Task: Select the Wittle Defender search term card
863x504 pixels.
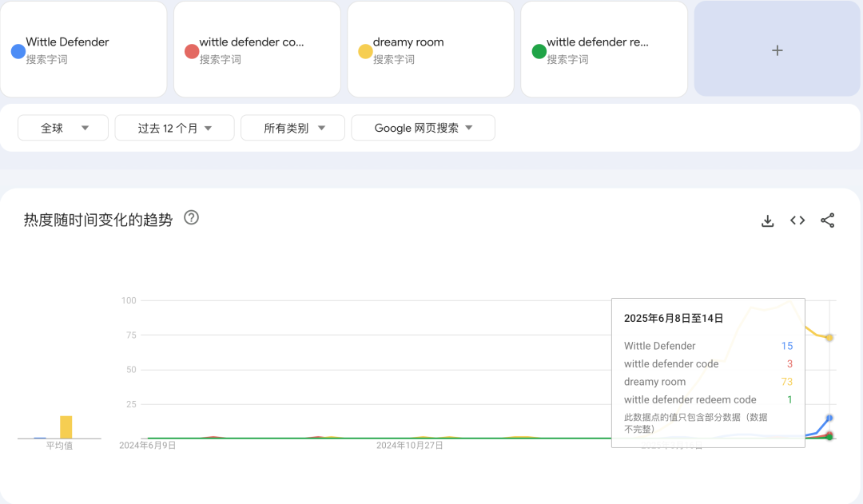Action: pos(84,50)
